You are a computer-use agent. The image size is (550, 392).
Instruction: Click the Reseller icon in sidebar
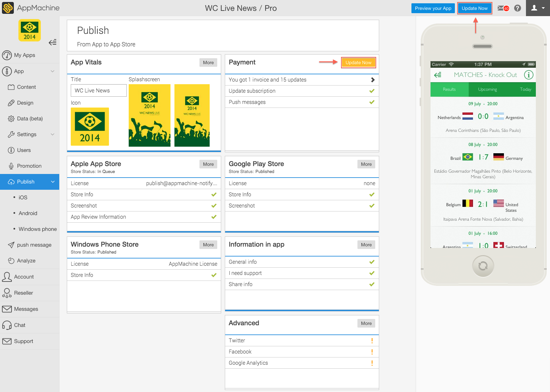(7, 293)
